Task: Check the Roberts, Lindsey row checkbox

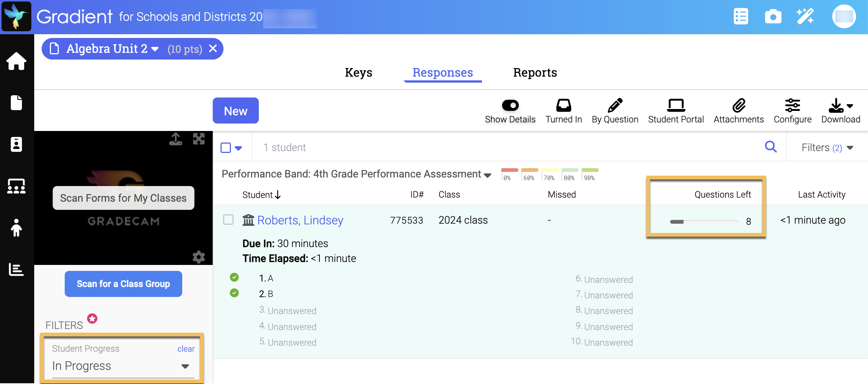Action: [x=228, y=220]
